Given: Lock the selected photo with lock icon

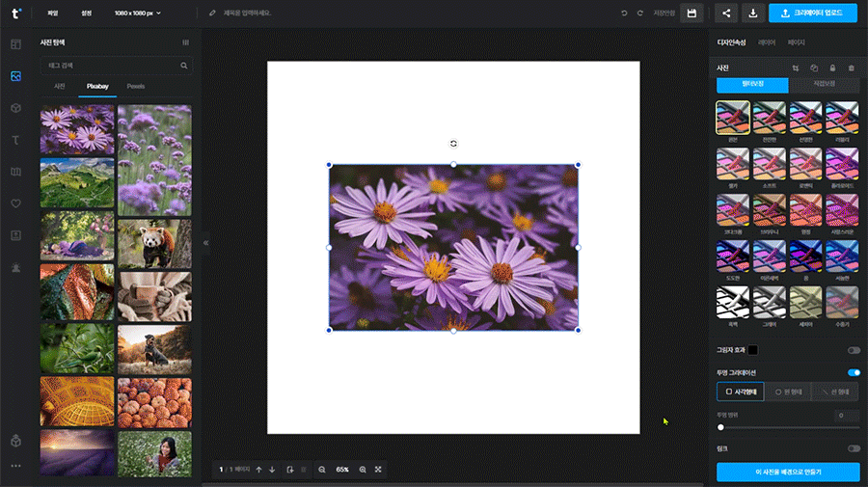Looking at the screenshot, I should click(x=832, y=68).
